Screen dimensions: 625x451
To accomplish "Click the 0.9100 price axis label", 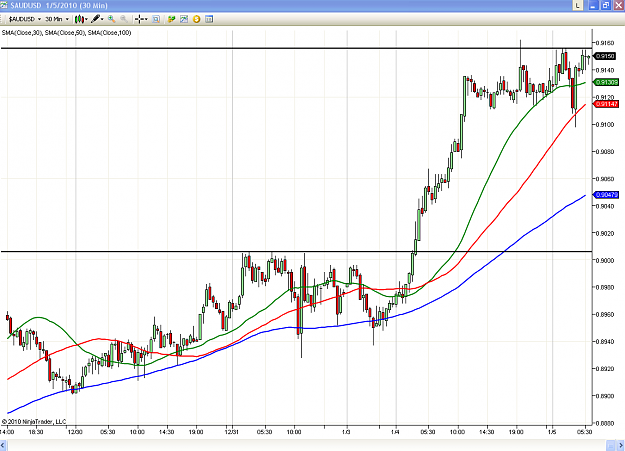I will (x=605, y=125).
